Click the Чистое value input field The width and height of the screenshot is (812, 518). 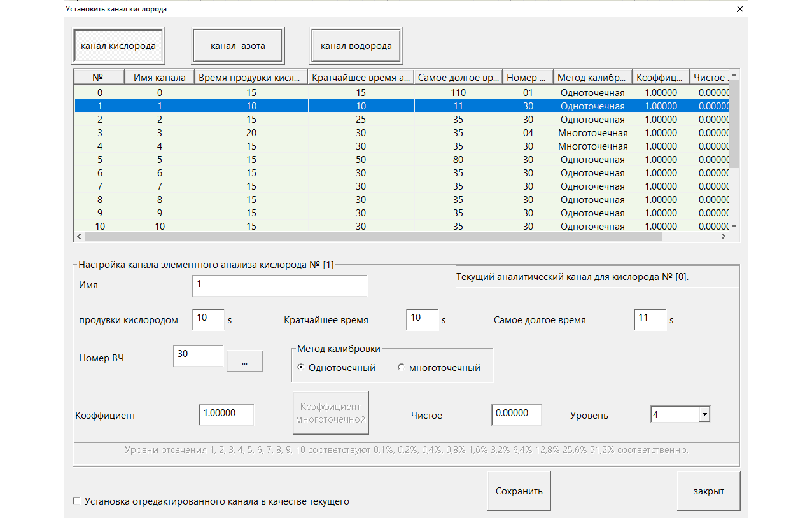click(x=516, y=414)
